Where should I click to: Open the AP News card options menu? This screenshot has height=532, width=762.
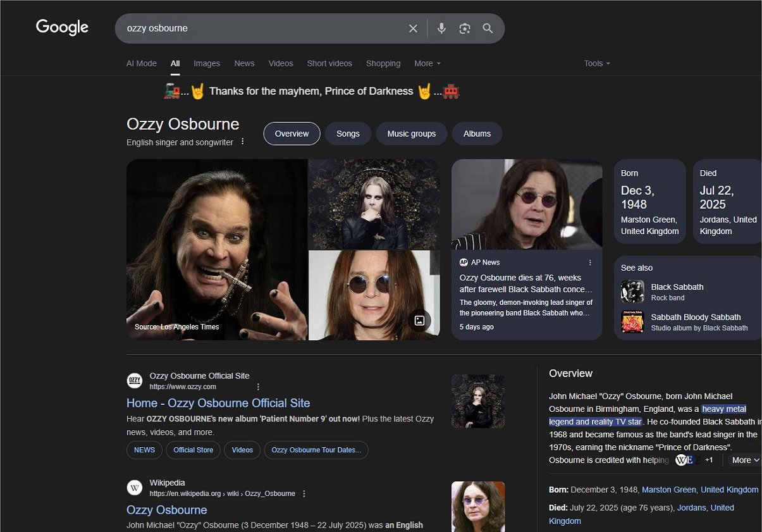point(590,263)
